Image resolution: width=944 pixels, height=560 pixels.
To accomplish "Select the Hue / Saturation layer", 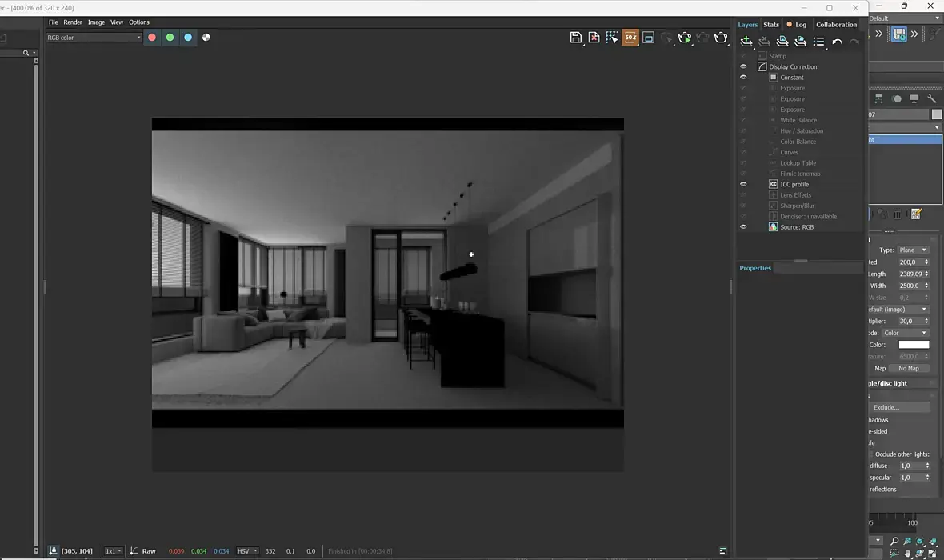I will (802, 131).
